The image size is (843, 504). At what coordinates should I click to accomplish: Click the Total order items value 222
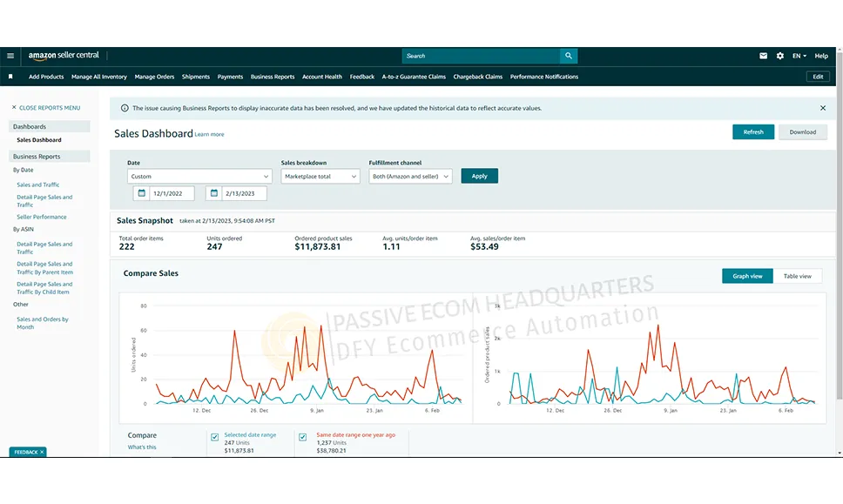[x=127, y=247]
